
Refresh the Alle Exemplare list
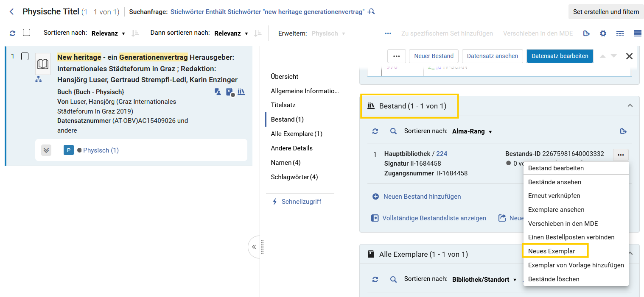[375, 279]
